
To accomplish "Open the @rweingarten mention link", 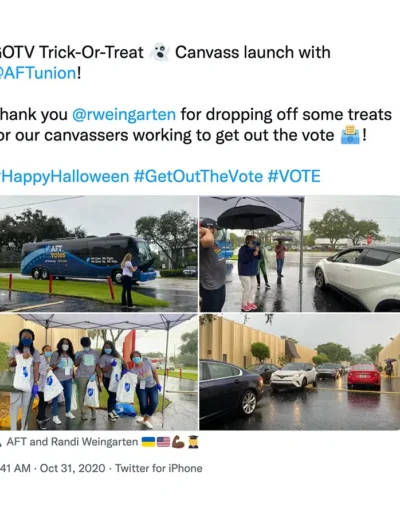I will (x=124, y=114).
